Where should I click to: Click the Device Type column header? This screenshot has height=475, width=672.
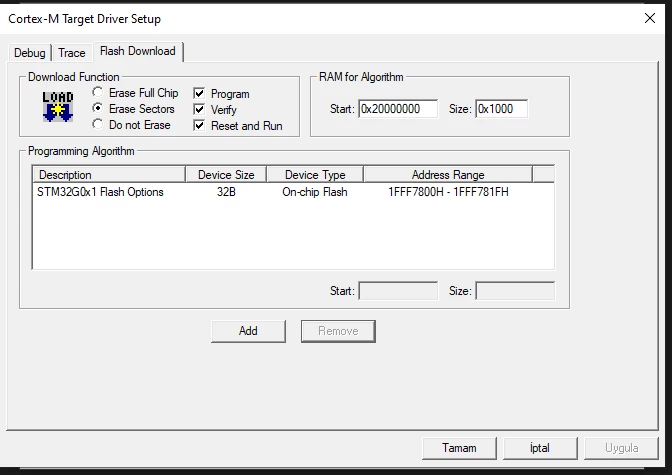pyautogui.click(x=315, y=174)
